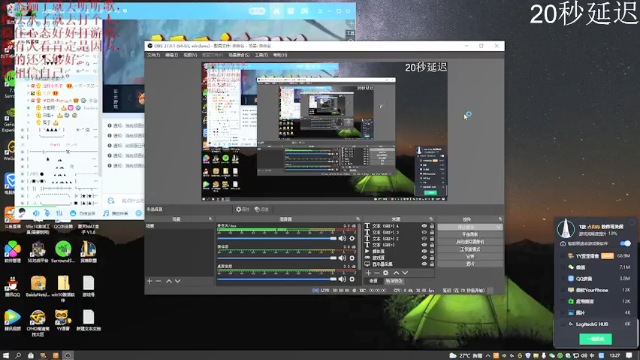Open the 帮助(H) menu in OBS
This screenshot has height=360, width=640.
[x=280, y=55]
